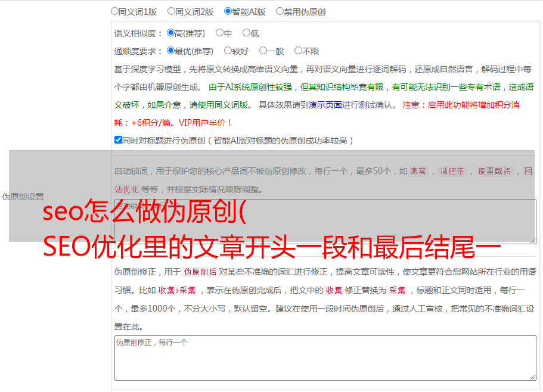The image size is (543, 392).
Task: Set 语义相似度 to 高(推荐)
Action: 170,33
